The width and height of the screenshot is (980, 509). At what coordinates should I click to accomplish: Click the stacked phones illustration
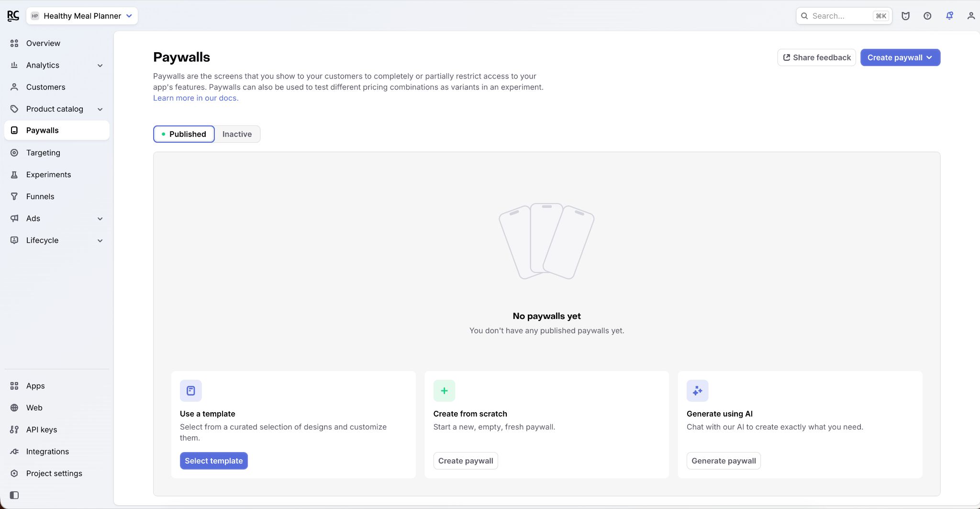(x=546, y=241)
